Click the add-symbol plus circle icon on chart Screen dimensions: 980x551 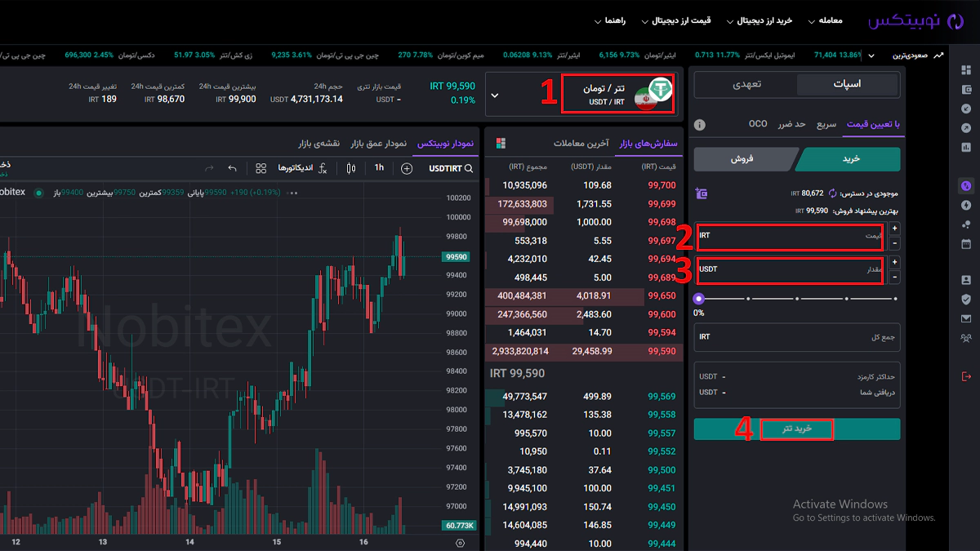407,168
